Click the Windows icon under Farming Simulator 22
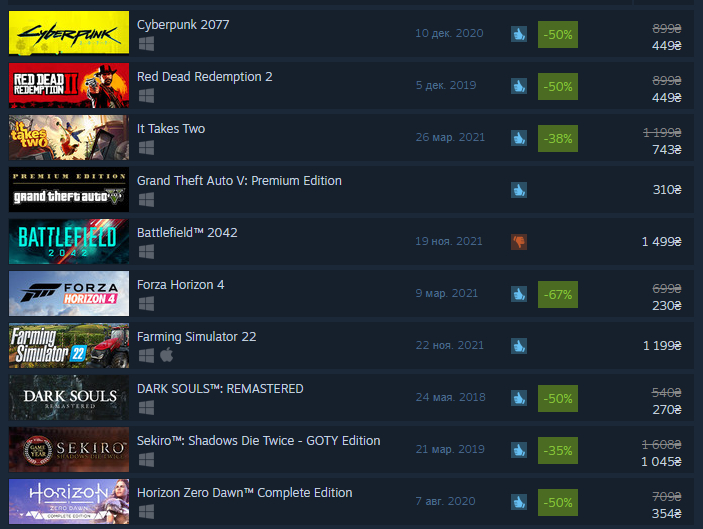Viewport: 703px width, 529px height. [146, 356]
